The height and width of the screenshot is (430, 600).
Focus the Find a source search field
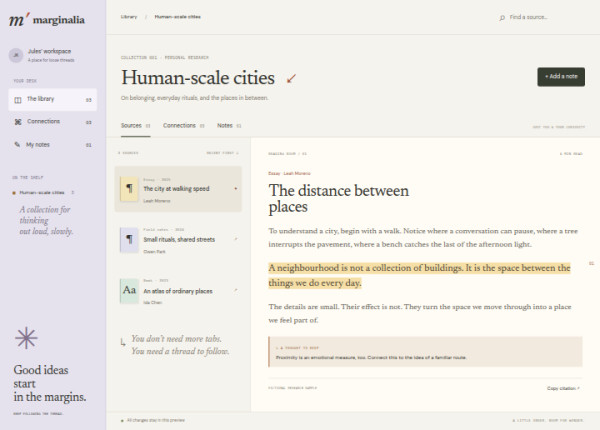click(541, 17)
